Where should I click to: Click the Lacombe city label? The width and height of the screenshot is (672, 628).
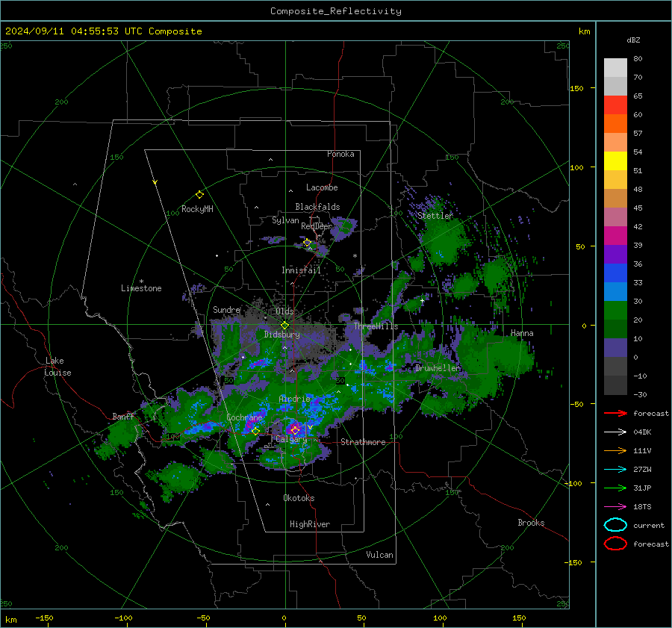(x=322, y=187)
